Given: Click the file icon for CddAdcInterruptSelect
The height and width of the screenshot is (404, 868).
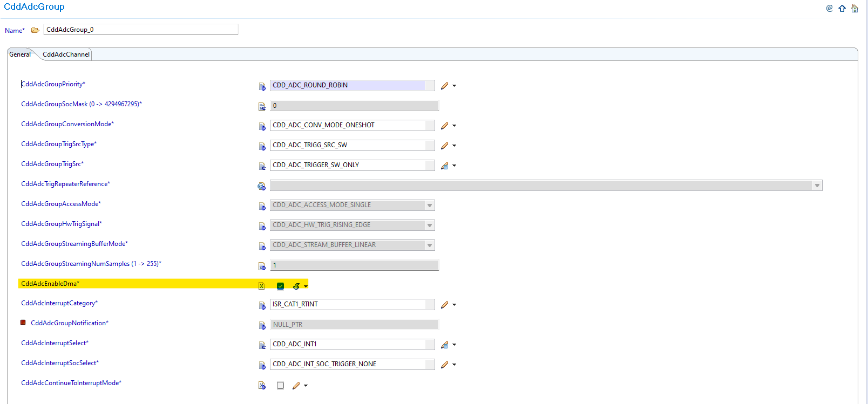Looking at the screenshot, I should pyautogui.click(x=262, y=345).
